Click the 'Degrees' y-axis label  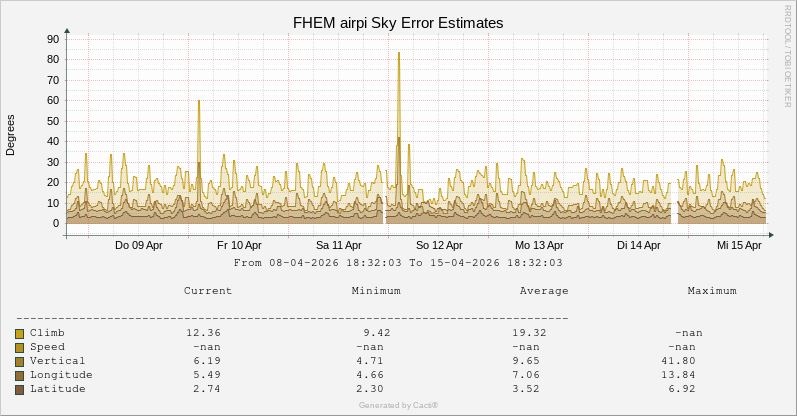click(x=11, y=135)
